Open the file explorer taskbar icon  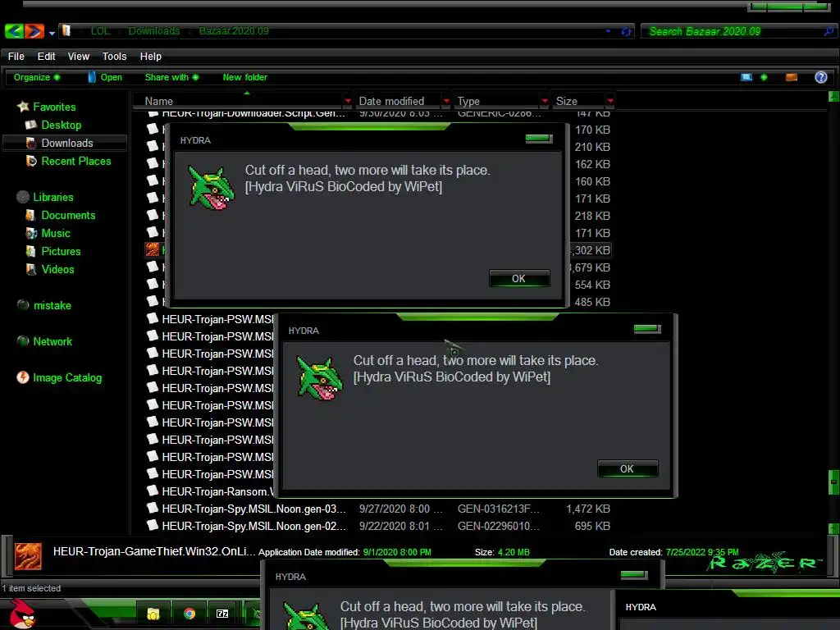coord(153,614)
